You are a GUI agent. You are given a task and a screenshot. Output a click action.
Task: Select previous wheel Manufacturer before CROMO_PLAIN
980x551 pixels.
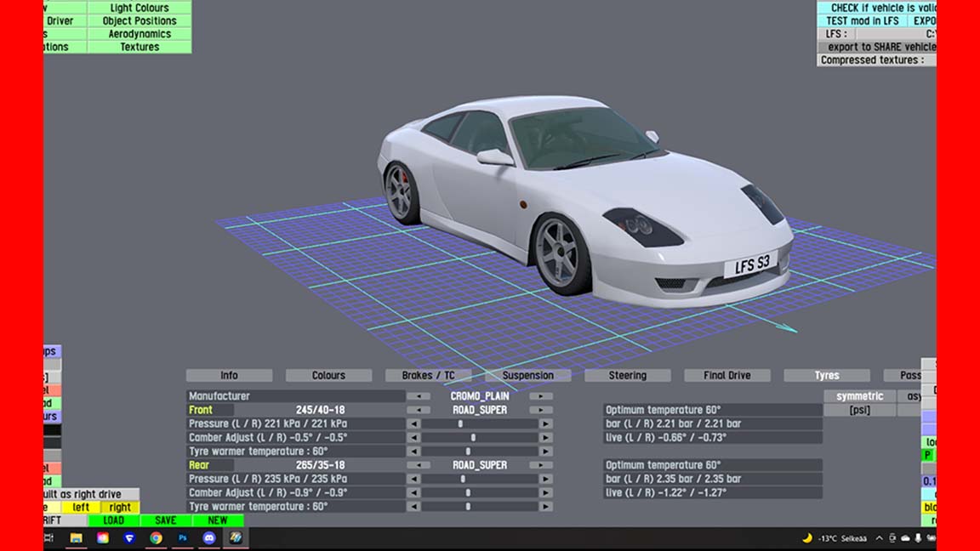click(x=419, y=396)
